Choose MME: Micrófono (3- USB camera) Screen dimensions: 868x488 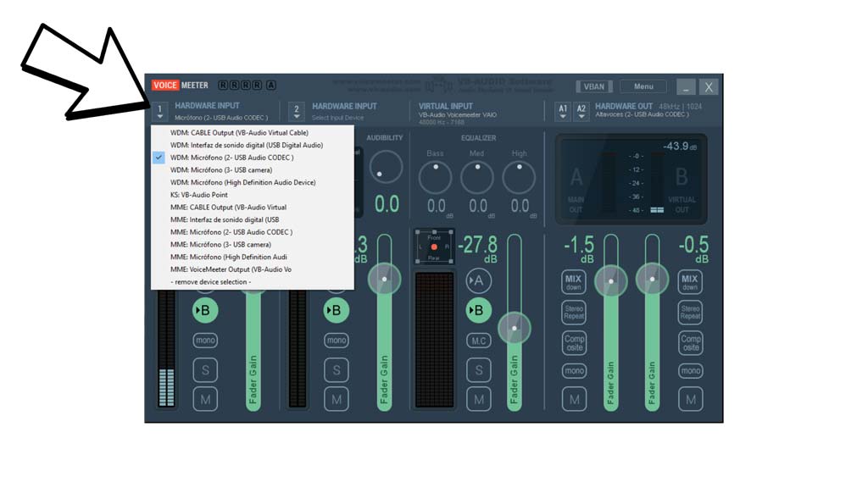tap(253, 245)
